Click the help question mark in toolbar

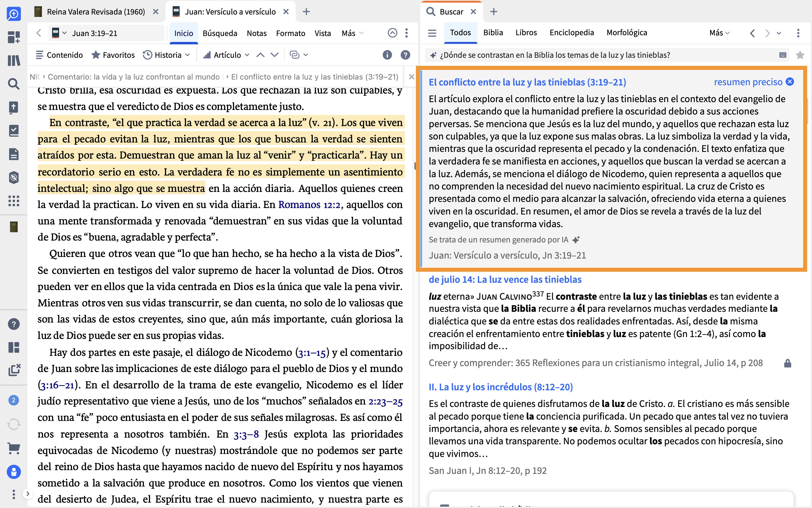[x=405, y=55]
